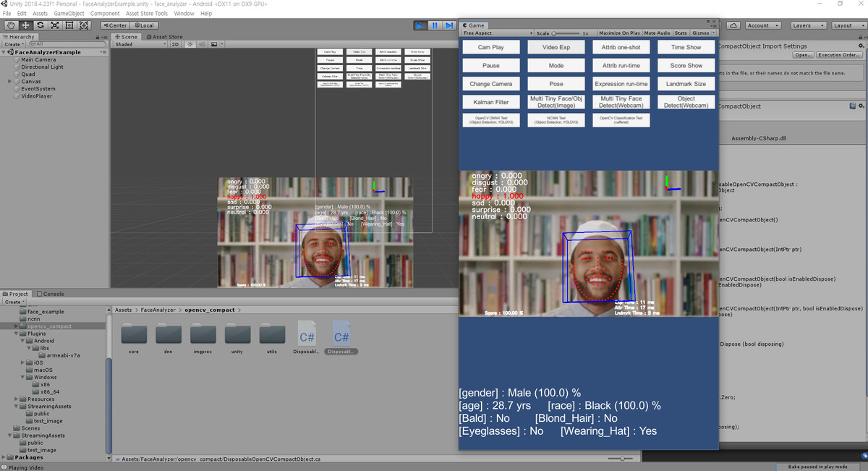The height and width of the screenshot is (471, 868).
Task: Switch to the Console tab
Action: (x=51, y=294)
